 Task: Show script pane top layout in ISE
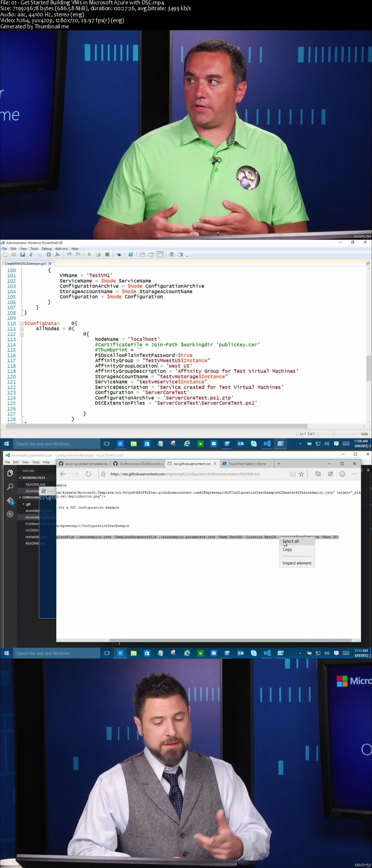click(x=142, y=255)
